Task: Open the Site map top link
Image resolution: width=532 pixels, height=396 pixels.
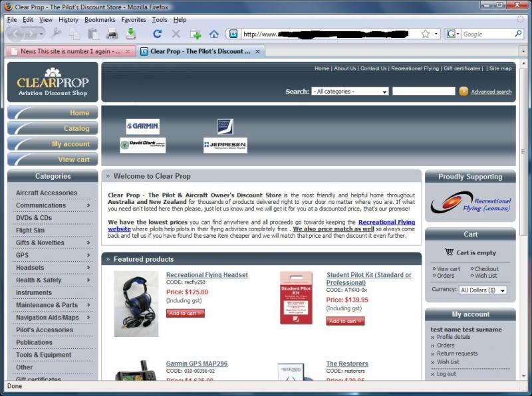Action: [500, 68]
